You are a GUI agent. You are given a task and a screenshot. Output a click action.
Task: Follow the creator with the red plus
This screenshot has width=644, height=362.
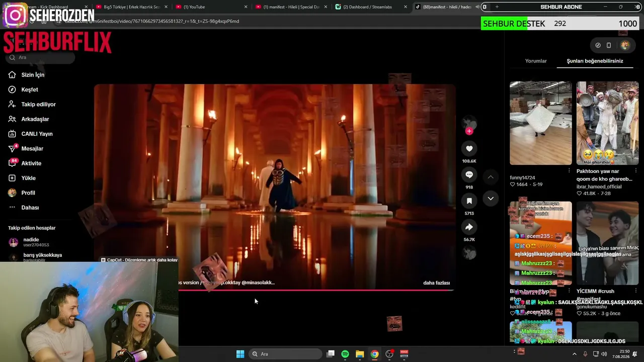coord(469,131)
